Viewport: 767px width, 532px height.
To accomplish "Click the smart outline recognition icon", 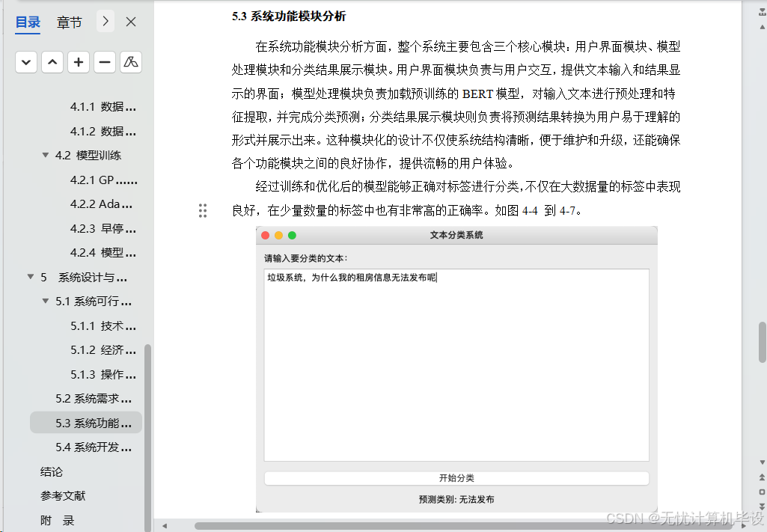I will [131, 62].
